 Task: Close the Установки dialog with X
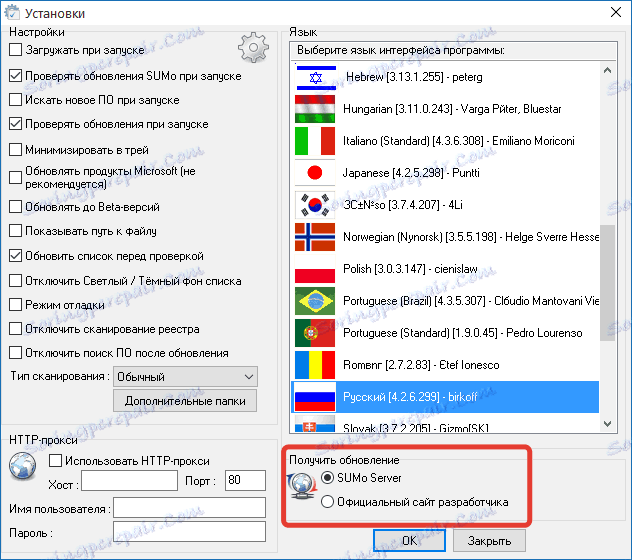pyautogui.click(x=615, y=12)
